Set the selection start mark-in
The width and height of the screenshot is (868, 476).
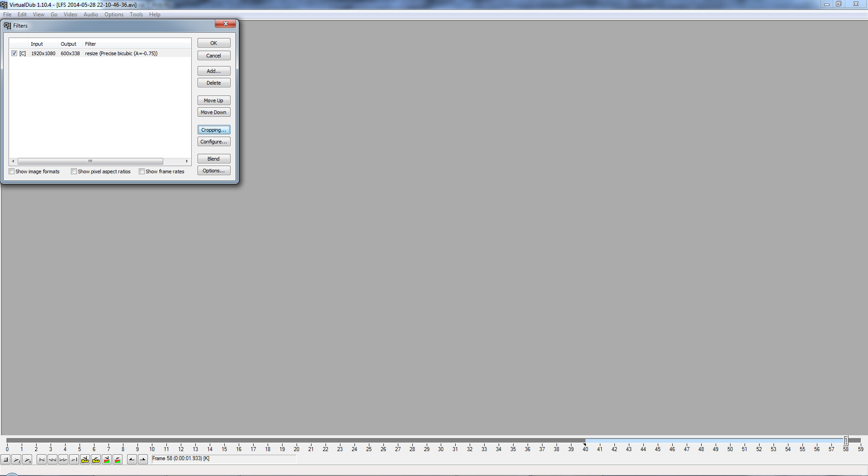[x=132, y=460]
